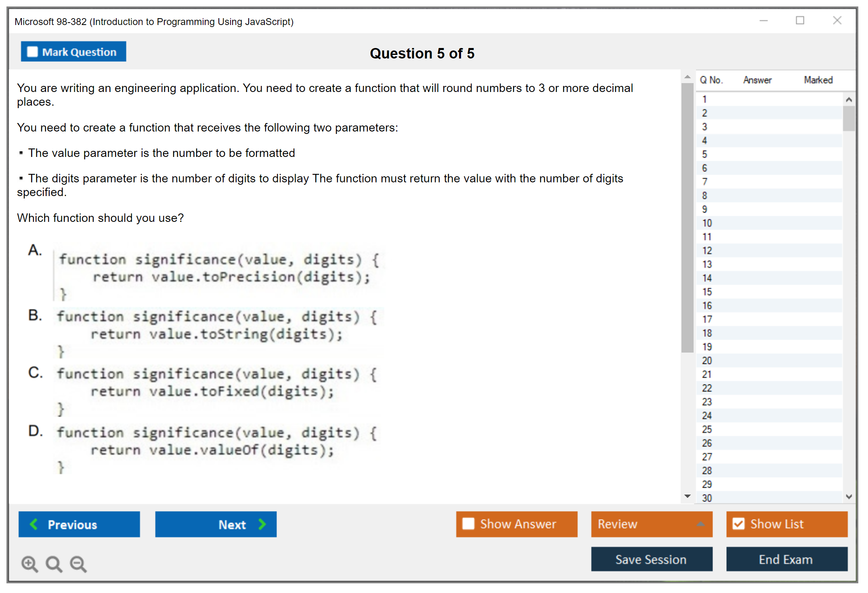The image size is (868, 593).
Task: Select question 12 in the list
Action: pos(707,251)
